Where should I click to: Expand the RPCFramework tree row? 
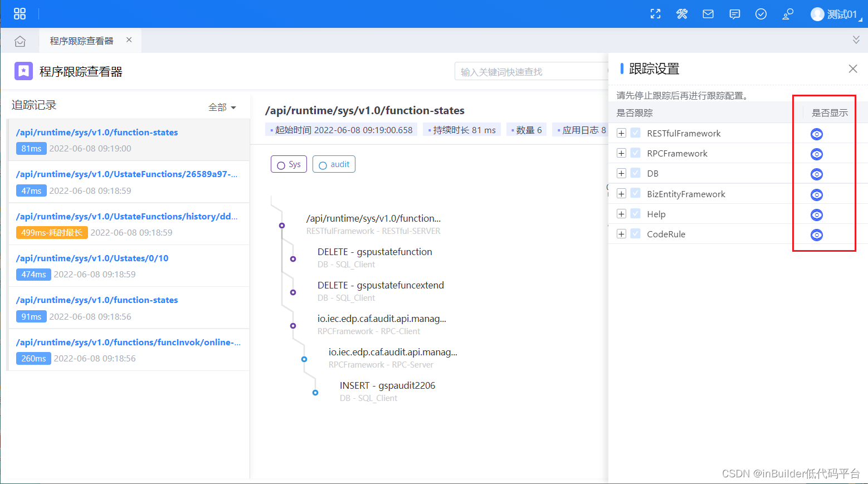621,154
